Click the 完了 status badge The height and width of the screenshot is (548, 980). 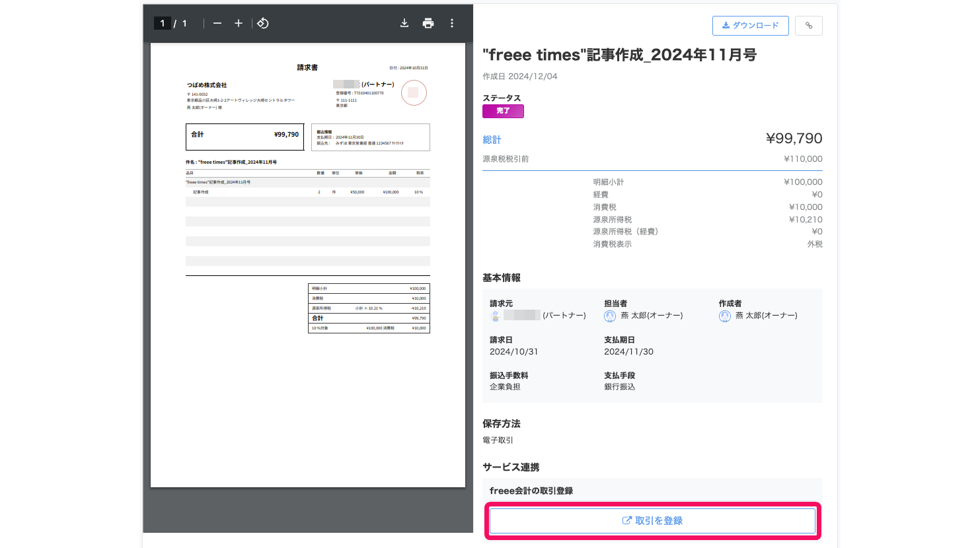503,111
